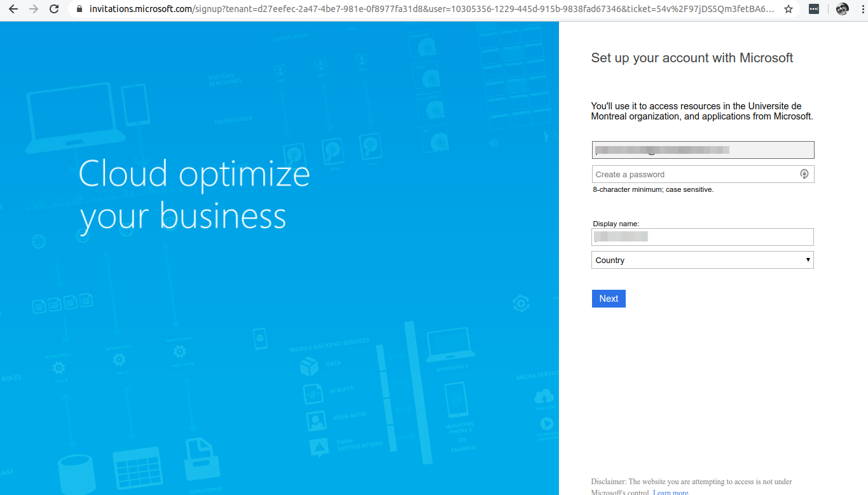Screen dimensions: 868x495
Task: Click the padlock icon in address bar
Action: 79,10
